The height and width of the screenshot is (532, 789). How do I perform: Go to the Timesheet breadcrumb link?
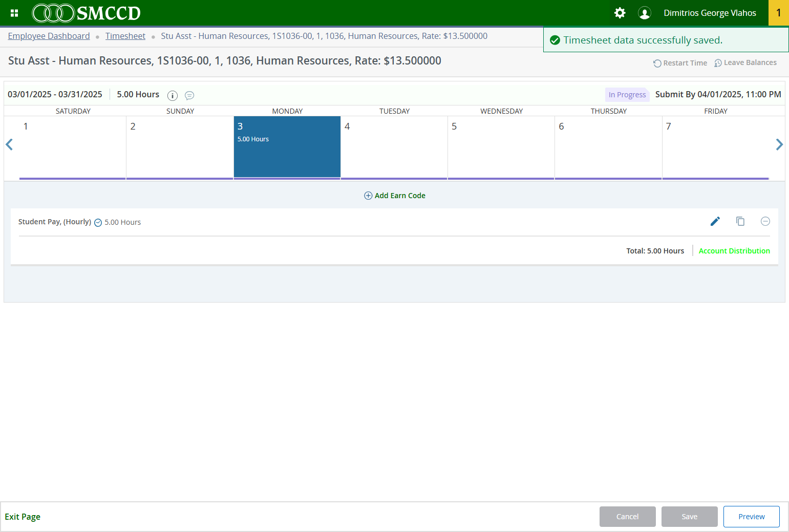(x=125, y=36)
